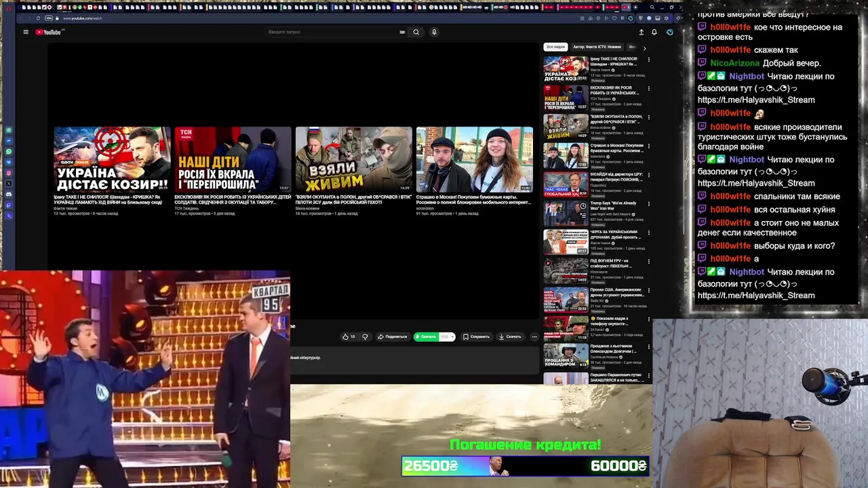The width and height of the screenshot is (868, 488).
Task: Open the YouTube notifications bell
Action: [x=654, y=32]
